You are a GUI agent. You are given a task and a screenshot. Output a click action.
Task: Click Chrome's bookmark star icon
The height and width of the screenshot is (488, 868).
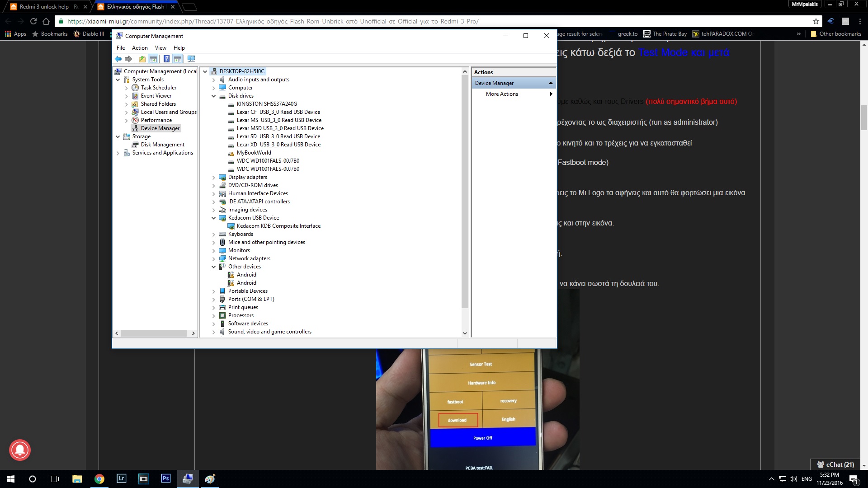(x=816, y=21)
